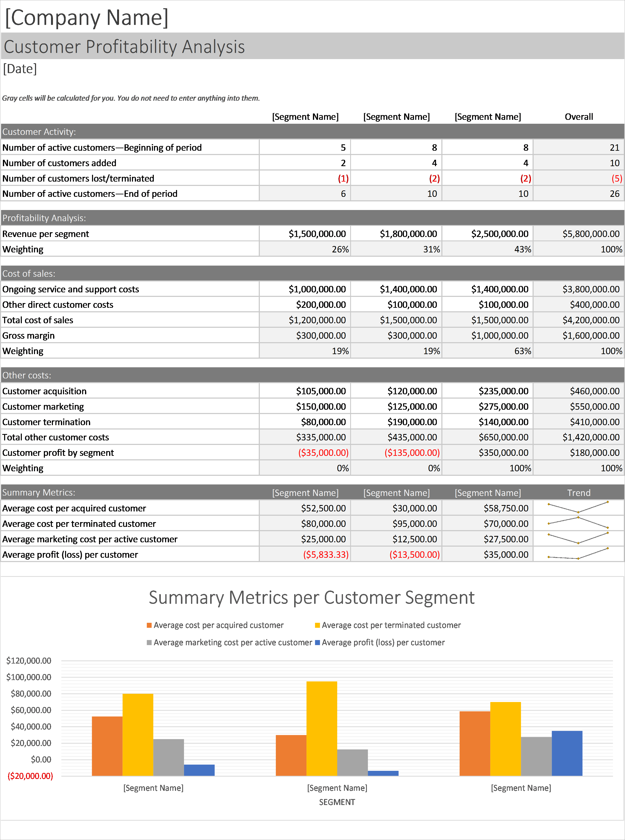This screenshot has height=840, width=625.
Task: Select the SEGMENT axis label below the chart
Action: point(337,802)
